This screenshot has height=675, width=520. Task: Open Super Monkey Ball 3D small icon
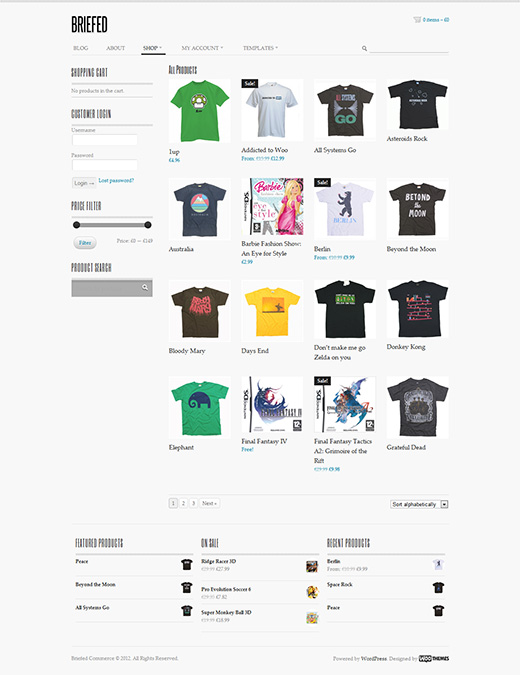(x=312, y=618)
